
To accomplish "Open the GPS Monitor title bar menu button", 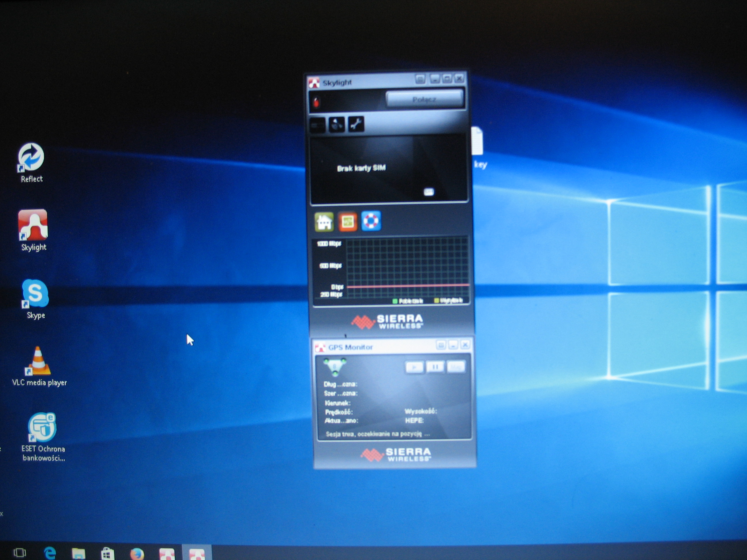I will point(440,345).
